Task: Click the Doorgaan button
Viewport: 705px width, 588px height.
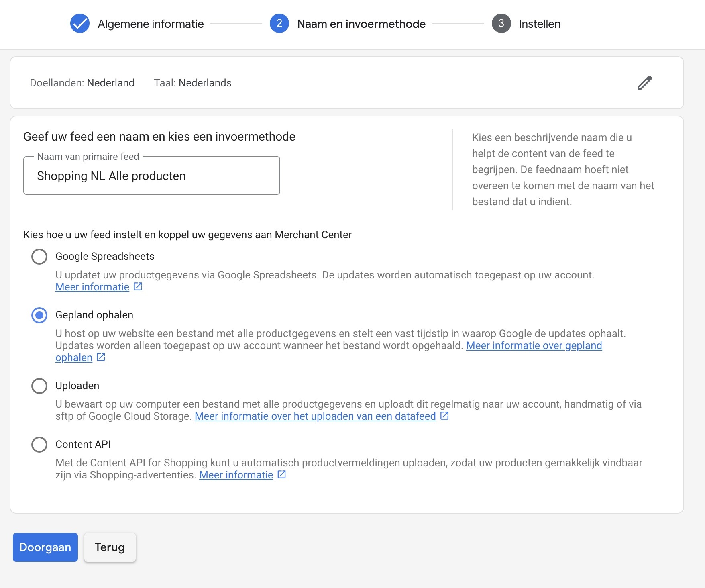Action: pos(45,547)
